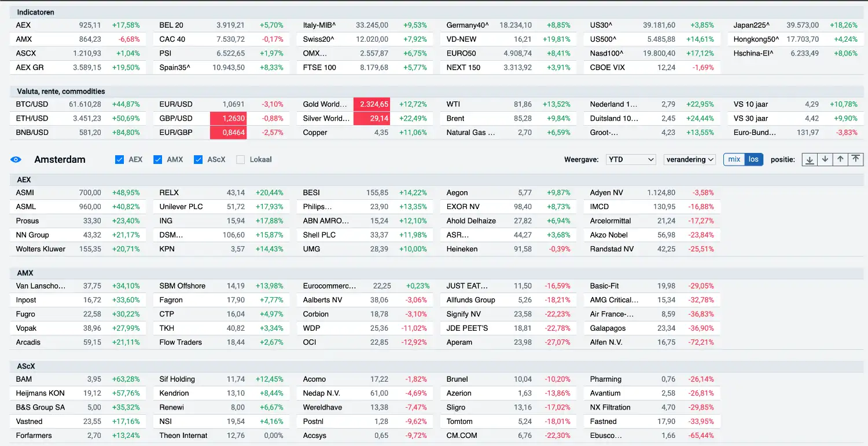The image size is (868, 446).
Task: Enable the Lokaal checkbox
Action: click(240, 160)
